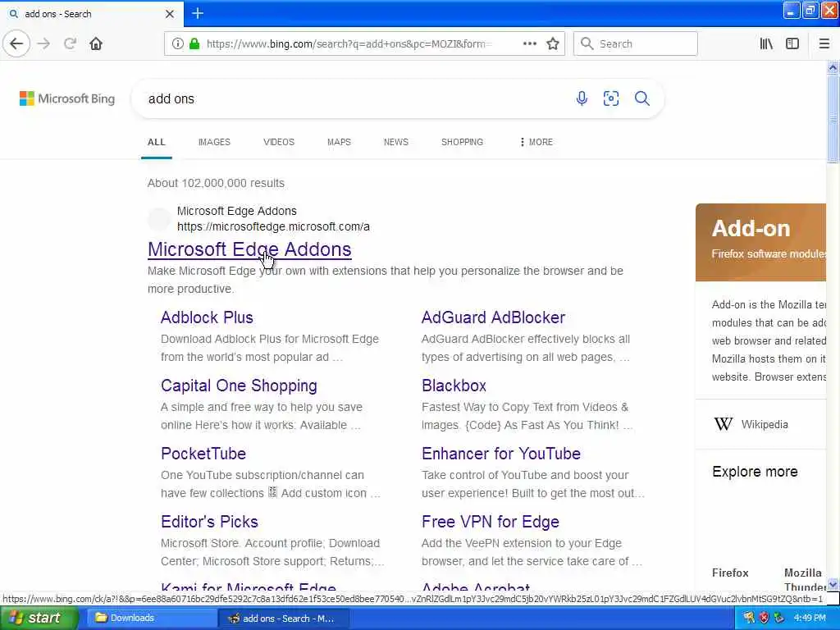Viewport: 840px width, 630px height.
Task: Bookmark this page with the star icon
Action: click(x=553, y=44)
